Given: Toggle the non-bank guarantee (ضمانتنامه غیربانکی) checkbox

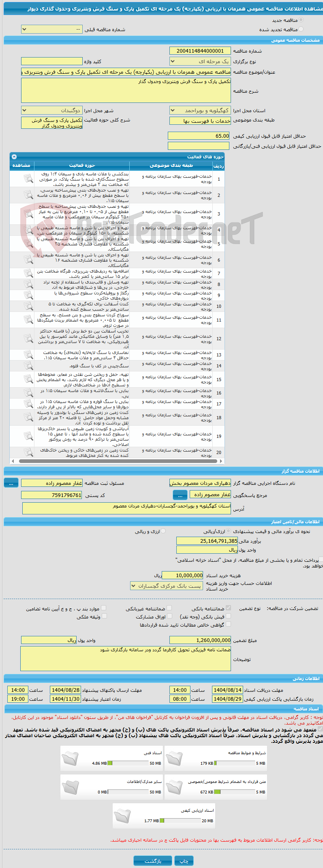Looking at the screenshot, I should pyautogui.click(x=169, y=608).
